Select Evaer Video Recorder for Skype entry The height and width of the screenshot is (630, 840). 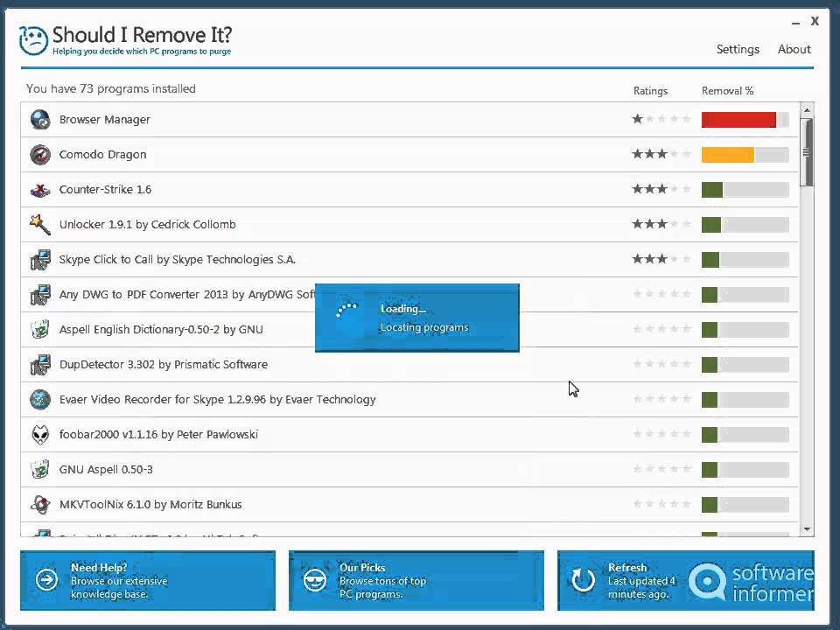coord(218,400)
